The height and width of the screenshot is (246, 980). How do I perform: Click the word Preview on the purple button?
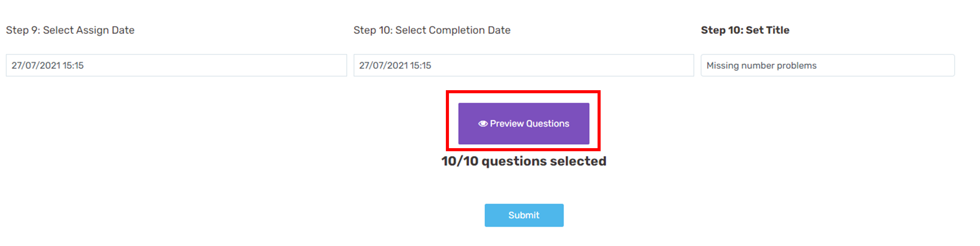507,123
